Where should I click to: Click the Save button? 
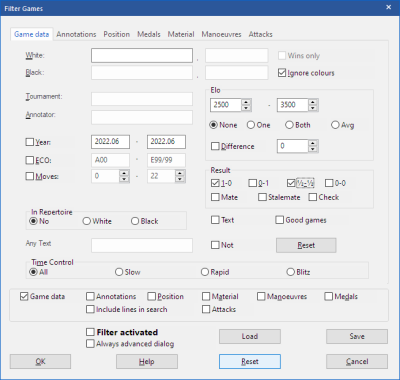[x=357, y=336]
